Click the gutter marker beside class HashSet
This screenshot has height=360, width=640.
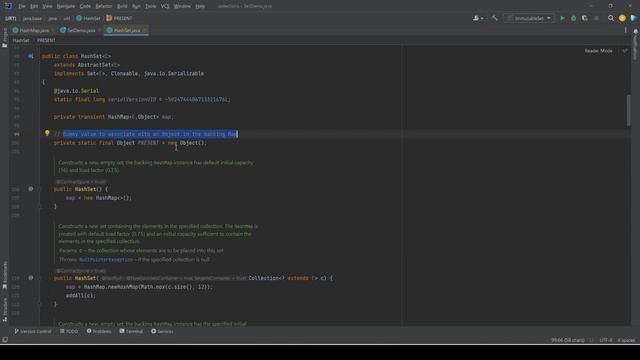tap(31, 56)
